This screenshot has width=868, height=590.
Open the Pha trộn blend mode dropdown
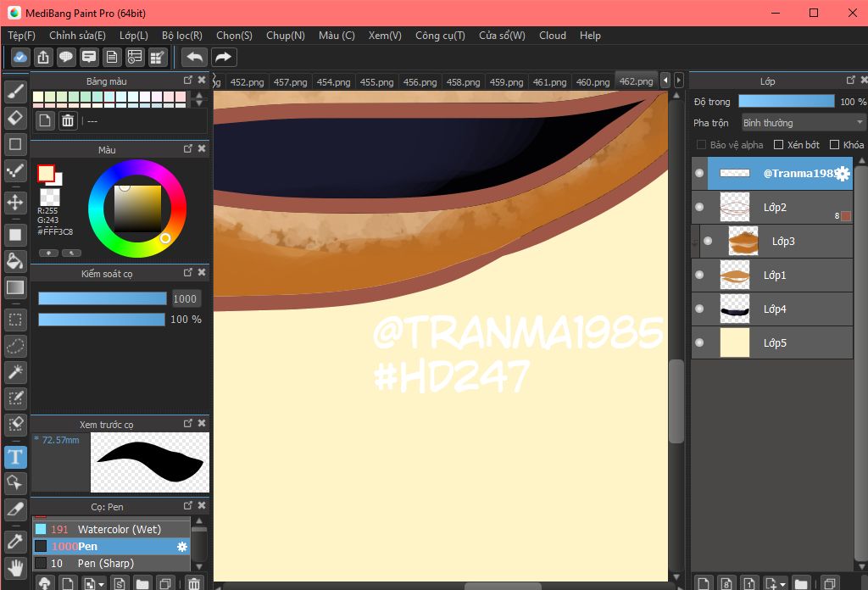coord(804,122)
